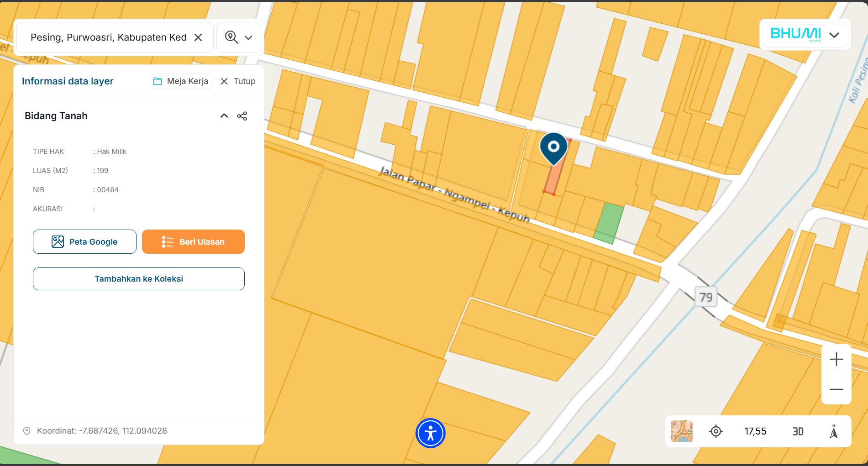Close the info panel with Tutup
The image size is (868, 466).
(238, 81)
